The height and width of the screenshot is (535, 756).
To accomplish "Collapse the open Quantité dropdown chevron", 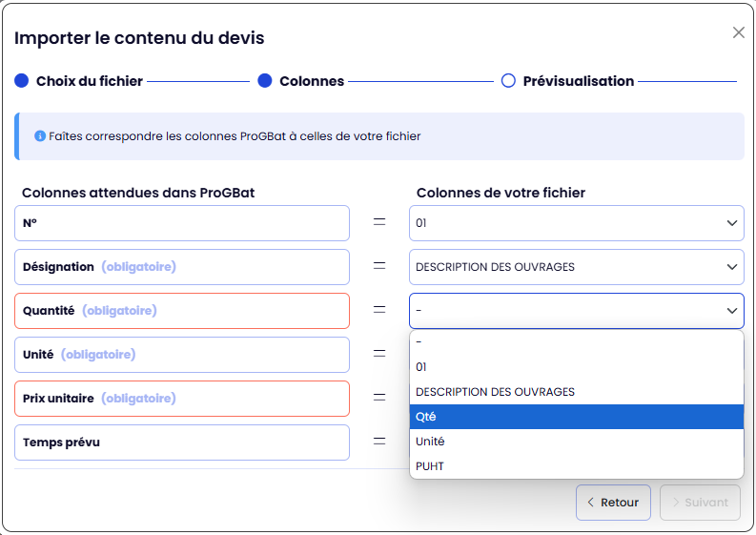I will pyautogui.click(x=731, y=311).
